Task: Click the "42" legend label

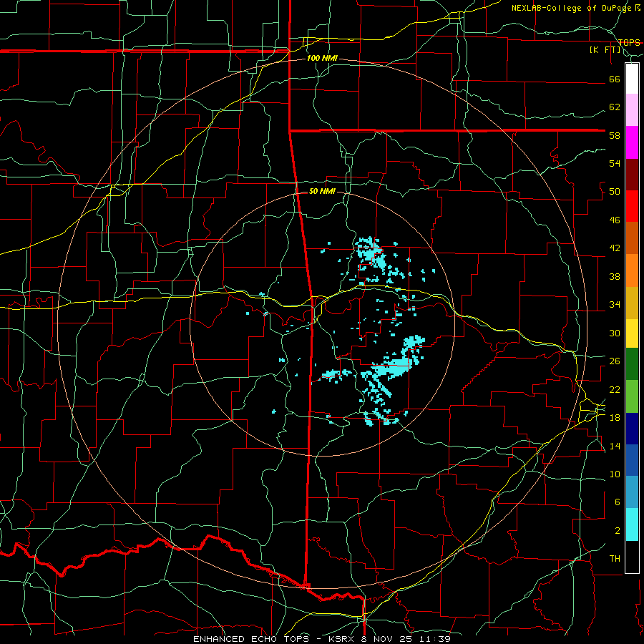Action: (x=615, y=248)
